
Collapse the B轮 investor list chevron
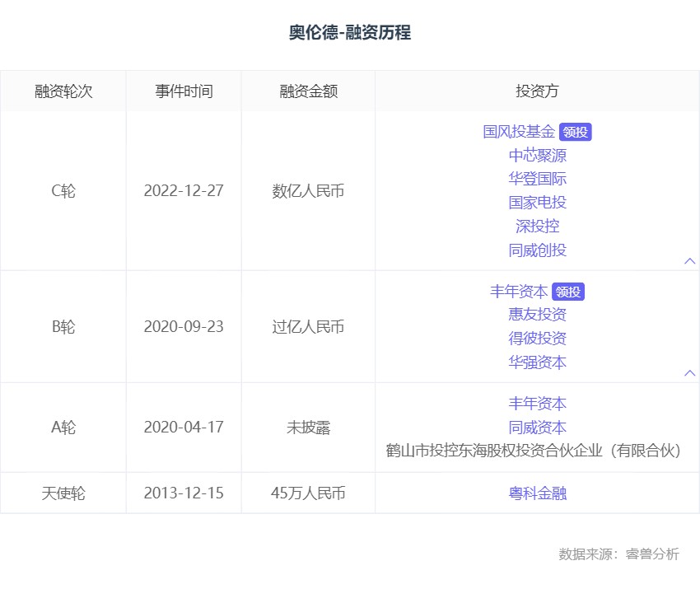(x=690, y=373)
